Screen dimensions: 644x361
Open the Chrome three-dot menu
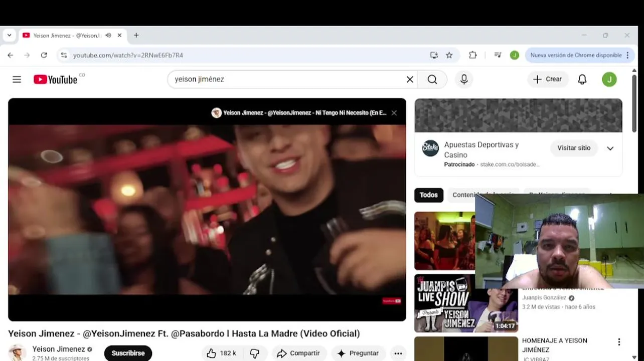coord(627,55)
